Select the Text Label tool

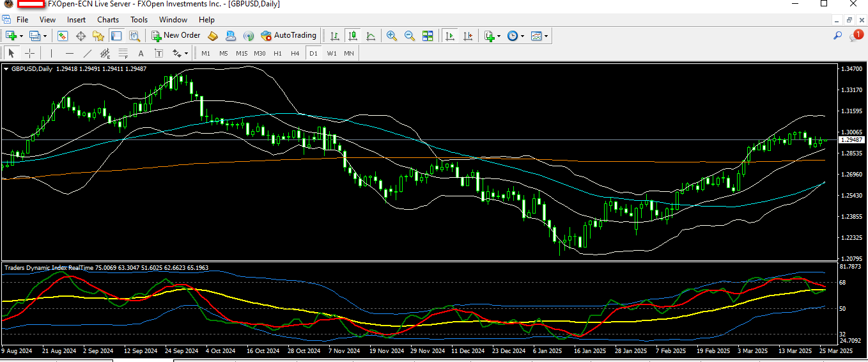point(158,53)
